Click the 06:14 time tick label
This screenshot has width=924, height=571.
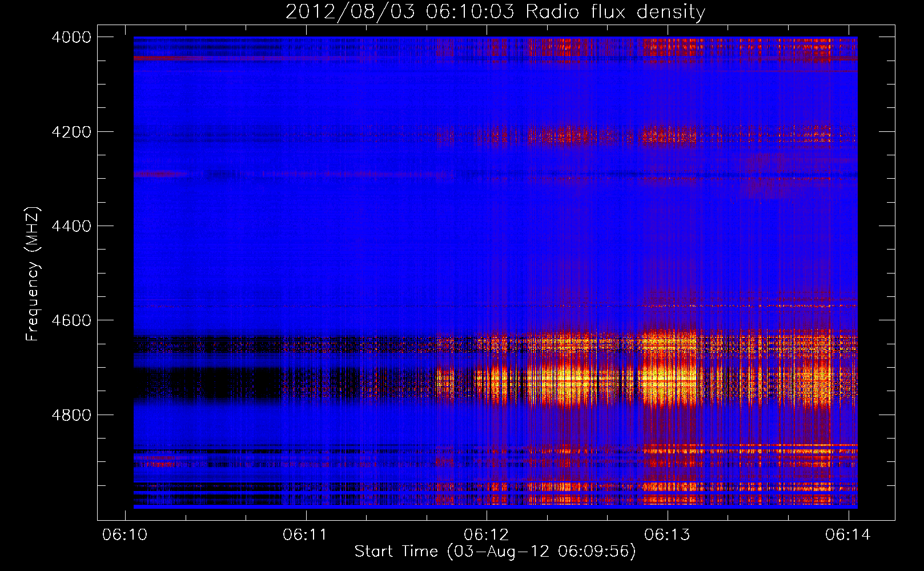point(848,534)
